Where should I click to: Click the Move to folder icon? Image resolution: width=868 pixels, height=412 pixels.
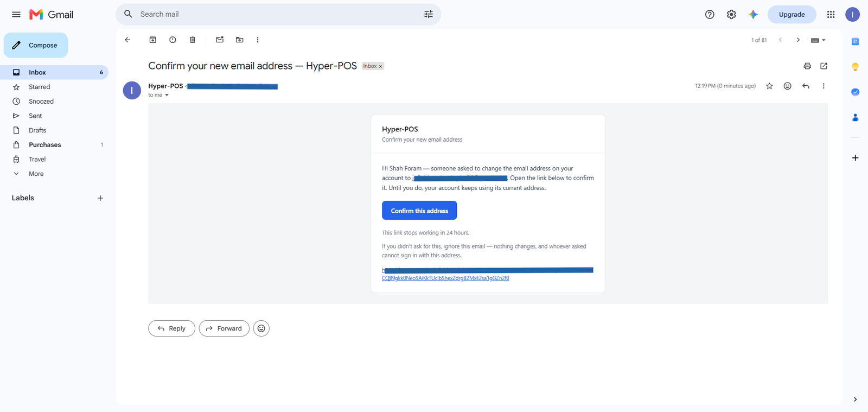point(239,40)
